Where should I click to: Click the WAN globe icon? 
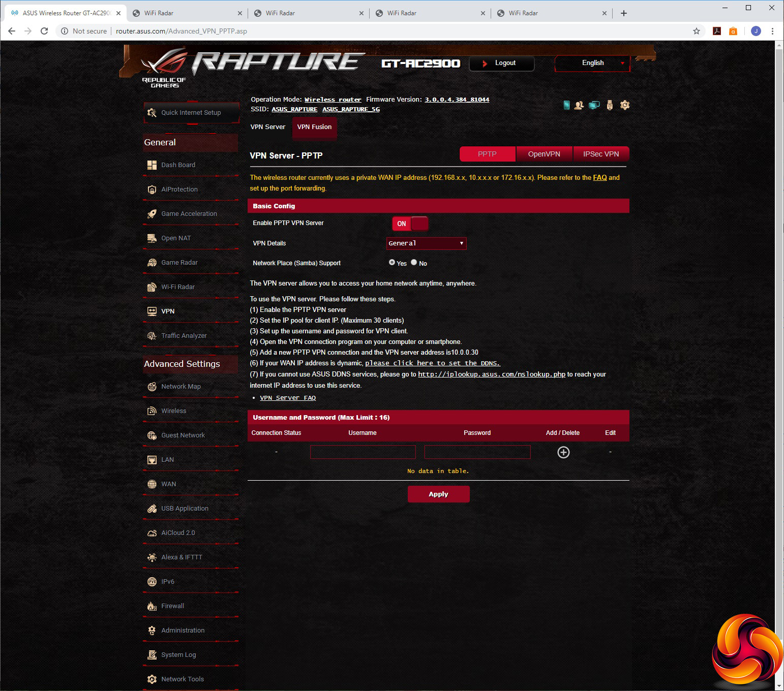pyautogui.click(x=152, y=484)
